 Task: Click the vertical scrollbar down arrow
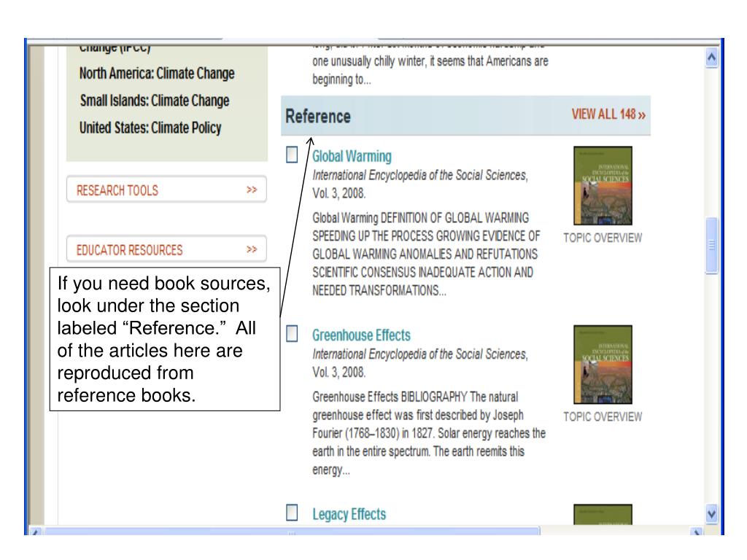[x=712, y=514]
